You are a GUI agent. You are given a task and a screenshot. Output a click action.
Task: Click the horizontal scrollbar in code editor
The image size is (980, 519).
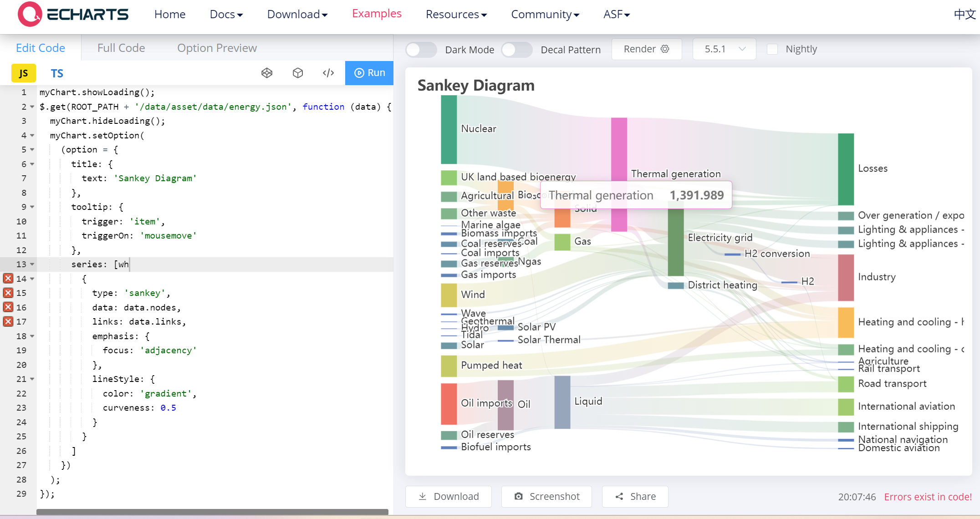(x=212, y=512)
